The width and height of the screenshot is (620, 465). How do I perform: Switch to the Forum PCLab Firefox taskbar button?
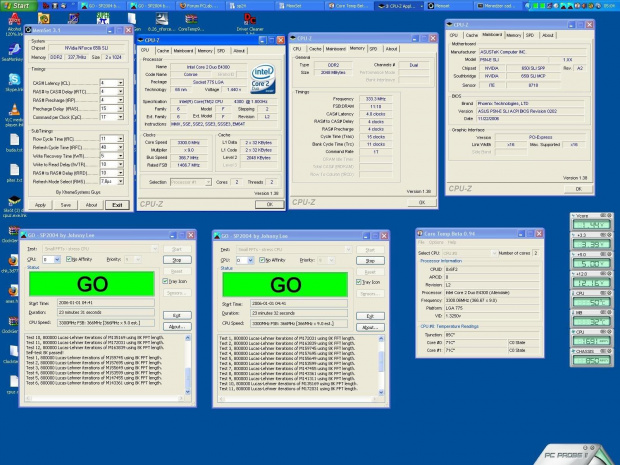[x=200, y=6]
